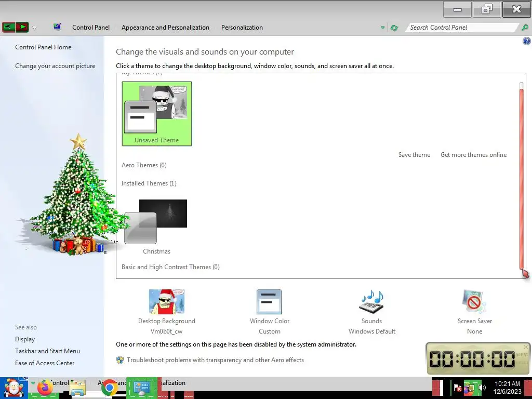Viewport: 532px width, 399px height.
Task: Click the screen saver None label
Action: (474, 331)
